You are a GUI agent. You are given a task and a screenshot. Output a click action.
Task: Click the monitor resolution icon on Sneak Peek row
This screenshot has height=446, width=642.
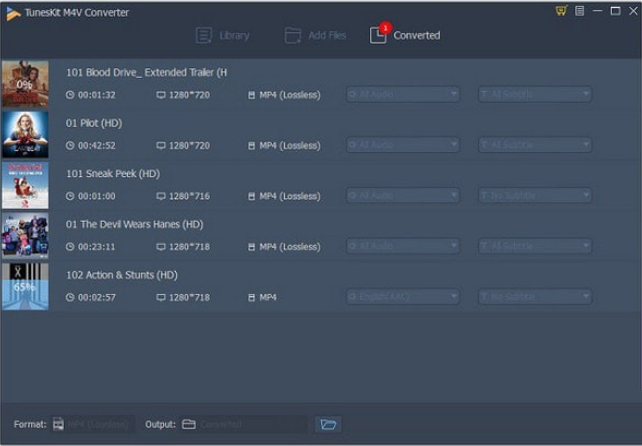161,196
